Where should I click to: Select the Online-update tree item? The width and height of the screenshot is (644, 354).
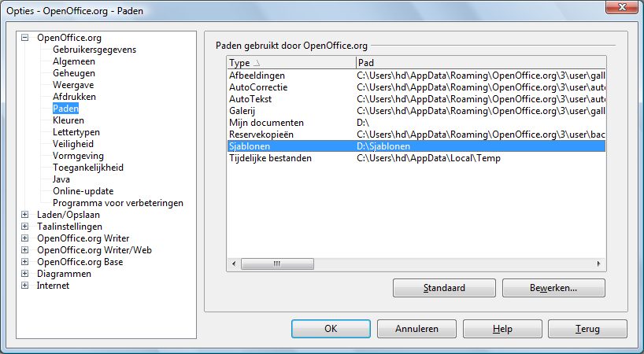(x=83, y=191)
